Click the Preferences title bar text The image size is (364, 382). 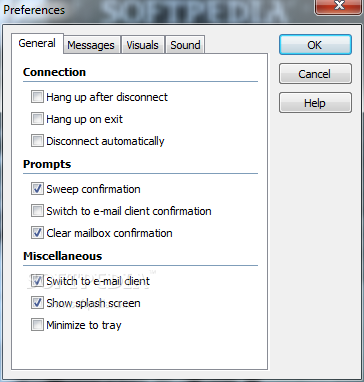tap(34, 9)
